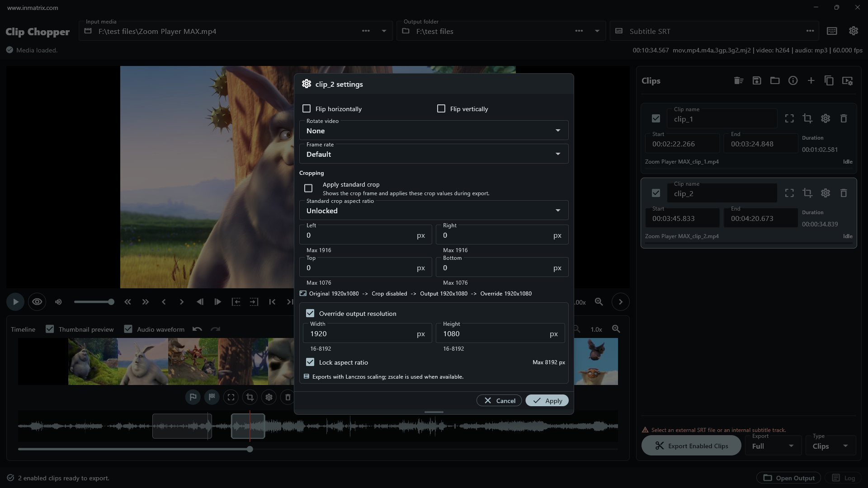Click the set clip end marker icon
Screen dimensions: 868x488
pos(254,302)
